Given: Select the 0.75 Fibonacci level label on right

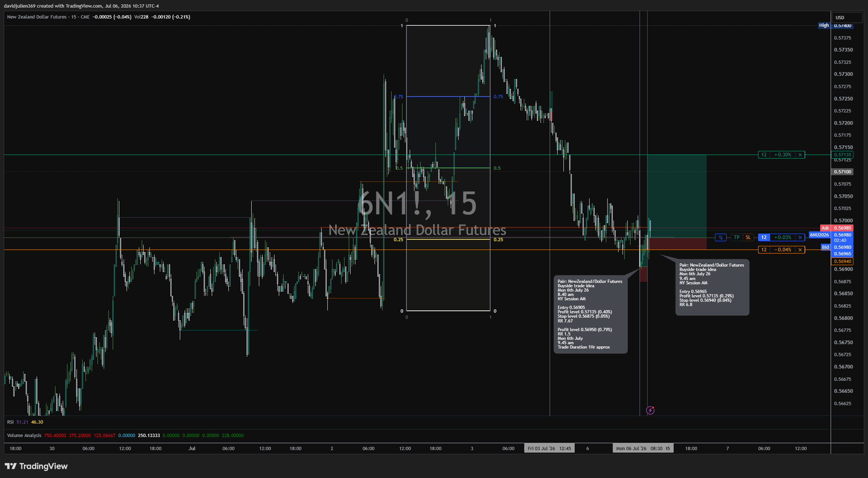Looking at the screenshot, I should [x=499, y=97].
